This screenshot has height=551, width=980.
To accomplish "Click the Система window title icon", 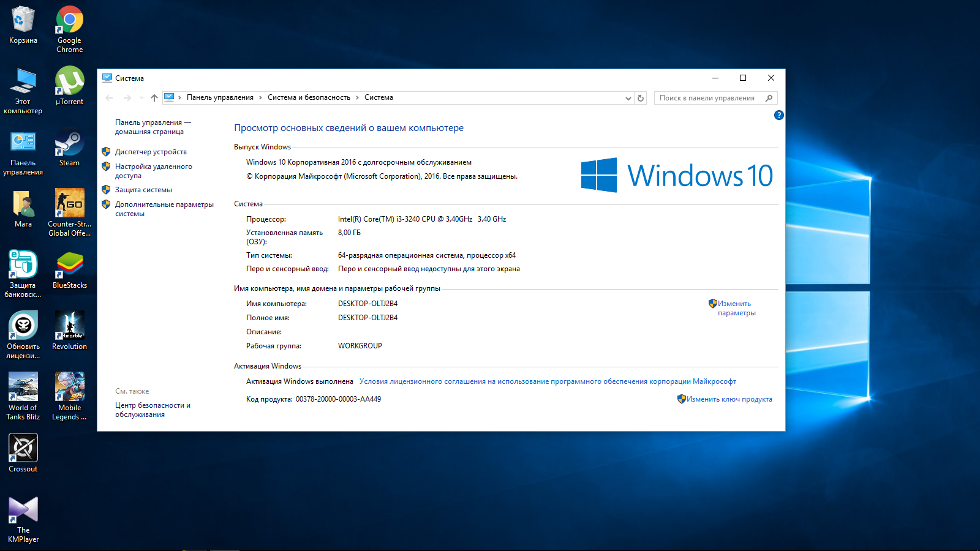I will tap(107, 78).
